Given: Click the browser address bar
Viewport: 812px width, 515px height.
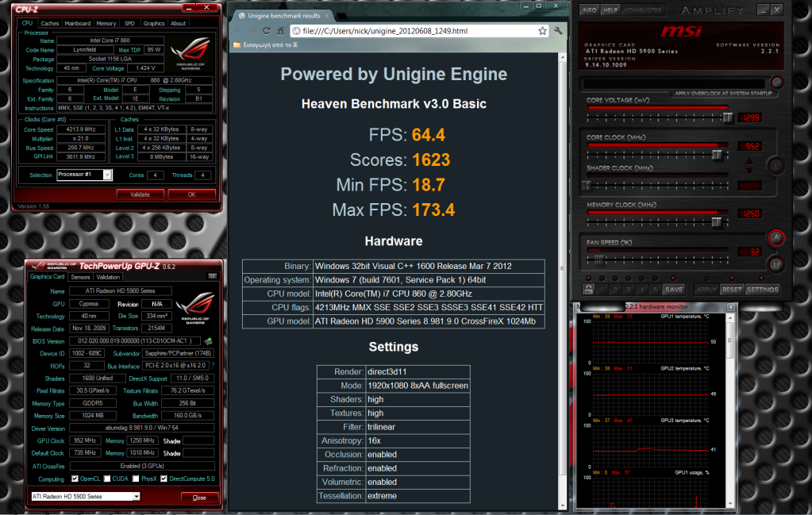Looking at the screenshot, I should pos(419,31).
